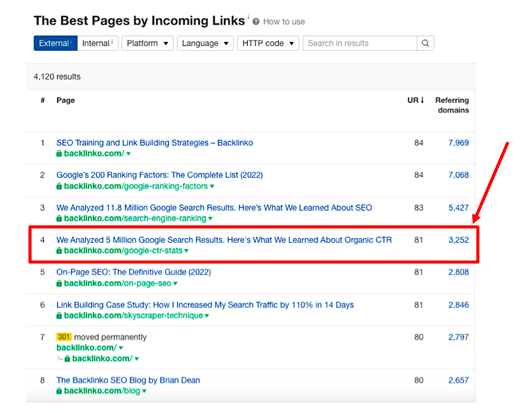Click referring domains count 7,969

pyautogui.click(x=459, y=143)
